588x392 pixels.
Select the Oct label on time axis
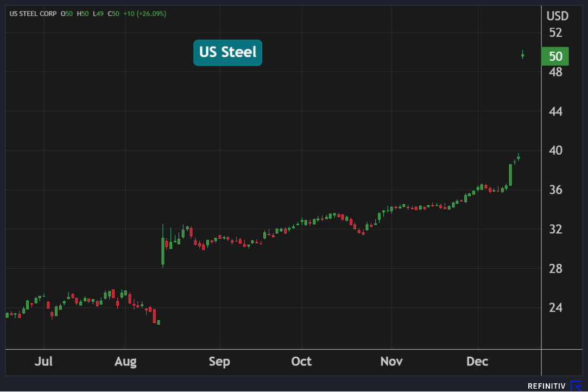point(301,362)
